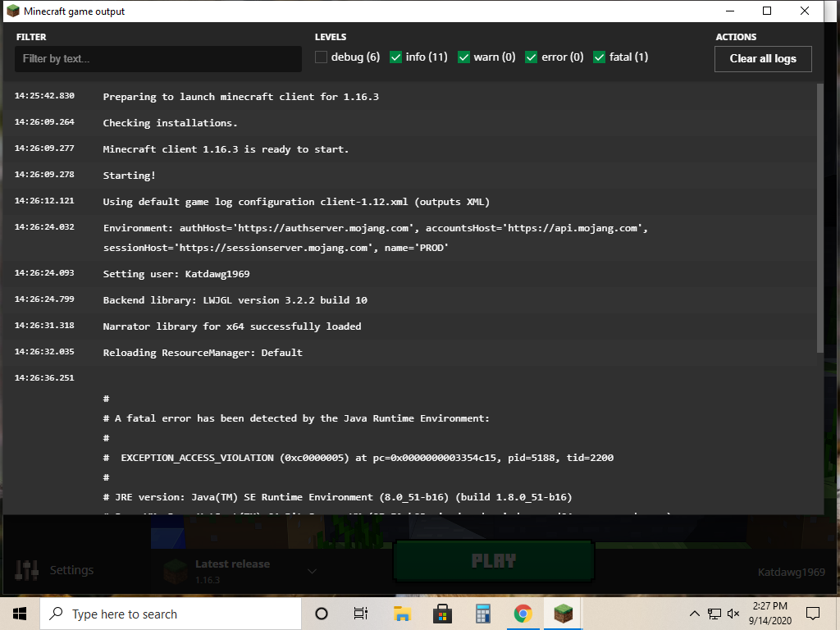Click the muted volume tray icon
The image size is (840, 630).
[733, 614]
